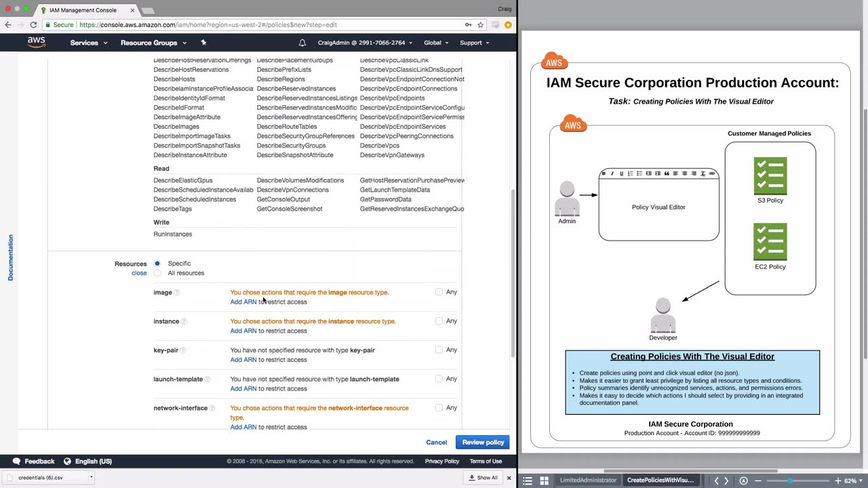Click the browser back arrow

tap(8, 25)
